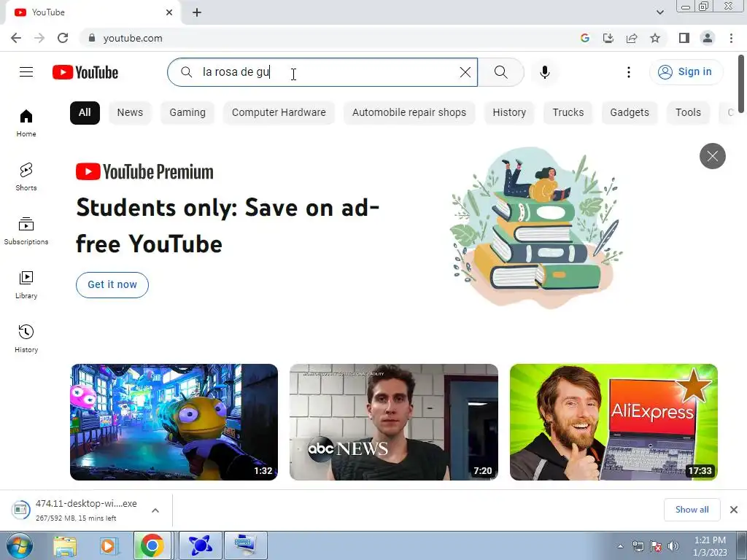The width and height of the screenshot is (747, 560).
Task: Open the Windows Start menu
Action: coord(19,545)
